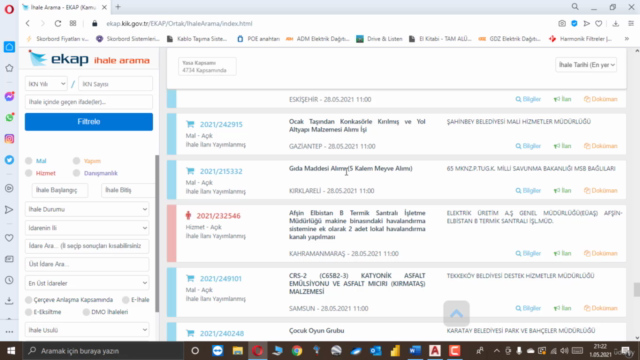Open Word from the taskbar
This screenshot has width=640, height=360.
[x=415, y=351]
